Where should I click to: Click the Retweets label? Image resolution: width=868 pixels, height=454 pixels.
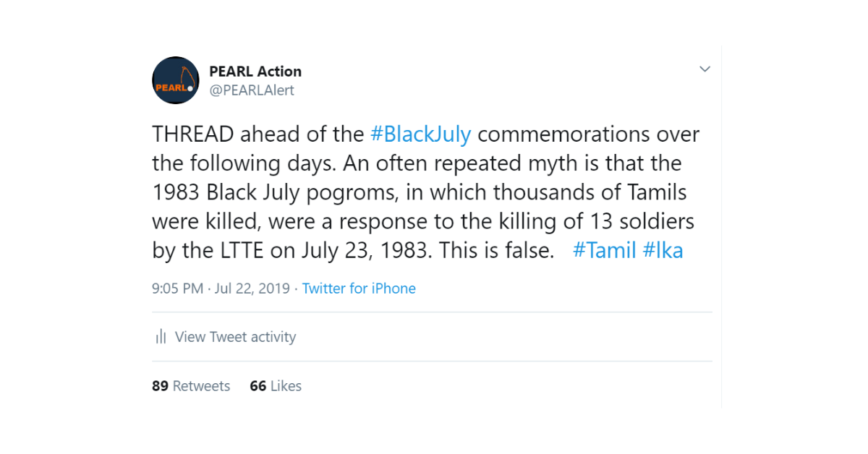coord(202,386)
